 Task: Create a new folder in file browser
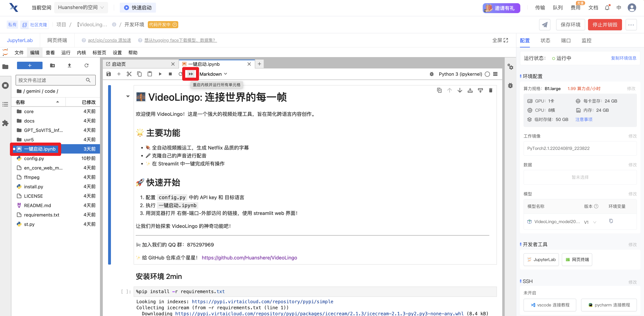coord(52,66)
